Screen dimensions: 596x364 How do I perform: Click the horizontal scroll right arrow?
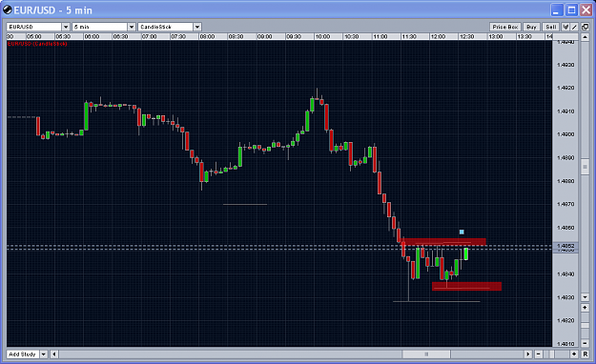coord(528,354)
